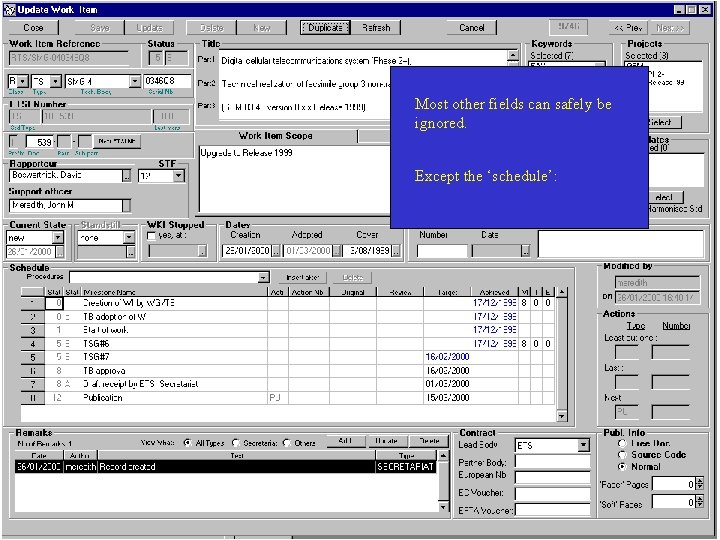Select the Source Code publication option

coord(622,455)
